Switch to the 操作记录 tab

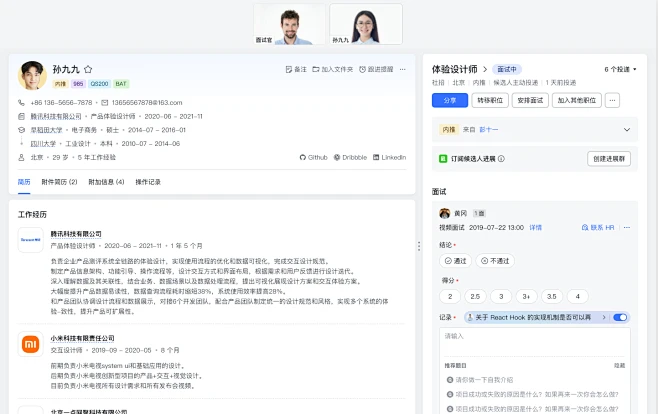click(x=148, y=182)
